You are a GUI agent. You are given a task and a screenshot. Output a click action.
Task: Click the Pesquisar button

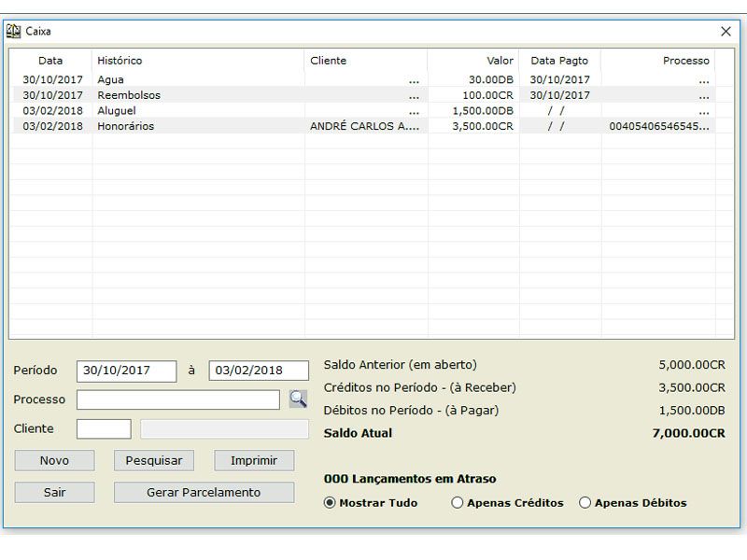[x=154, y=461]
